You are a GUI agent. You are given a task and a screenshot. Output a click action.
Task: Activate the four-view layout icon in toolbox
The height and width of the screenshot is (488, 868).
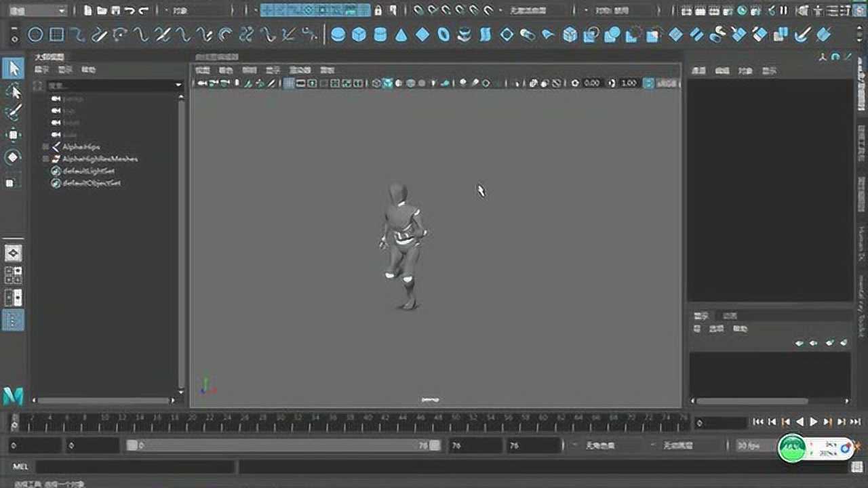13,275
